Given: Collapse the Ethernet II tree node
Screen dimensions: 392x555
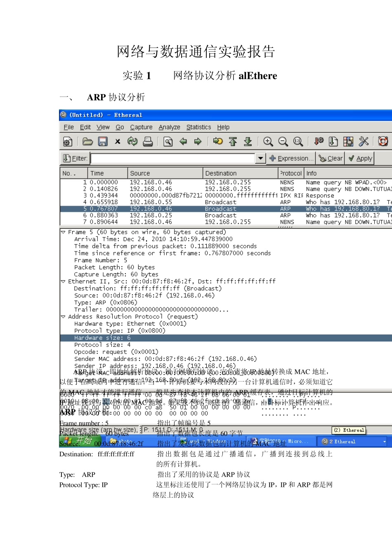Looking at the screenshot, I should [63, 281].
